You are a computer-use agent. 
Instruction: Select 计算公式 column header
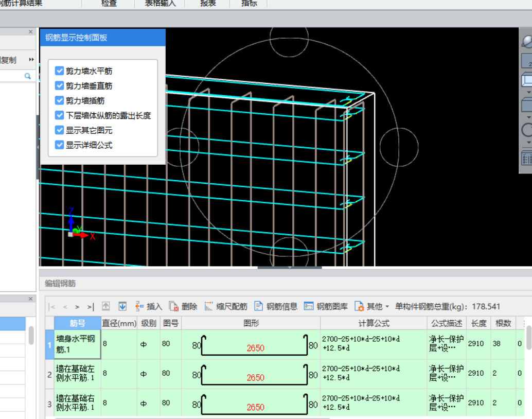pyautogui.click(x=374, y=323)
